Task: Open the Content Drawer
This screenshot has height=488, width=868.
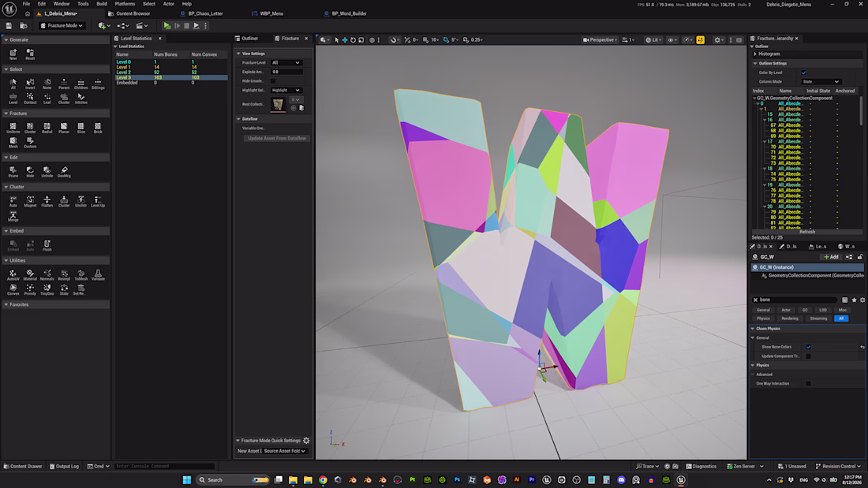Action: (23, 467)
